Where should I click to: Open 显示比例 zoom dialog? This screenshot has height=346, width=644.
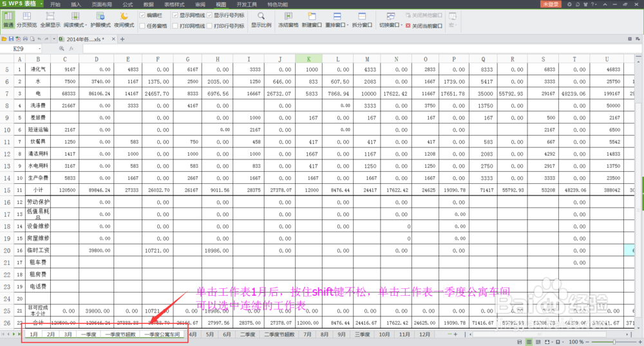[x=261, y=20]
